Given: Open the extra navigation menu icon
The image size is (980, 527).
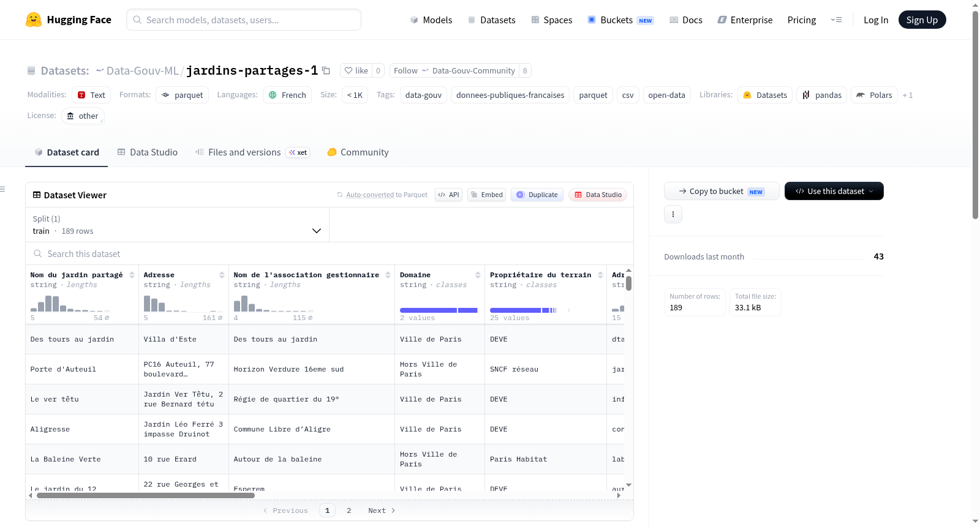Looking at the screenshot, I should tap(836, 20).
